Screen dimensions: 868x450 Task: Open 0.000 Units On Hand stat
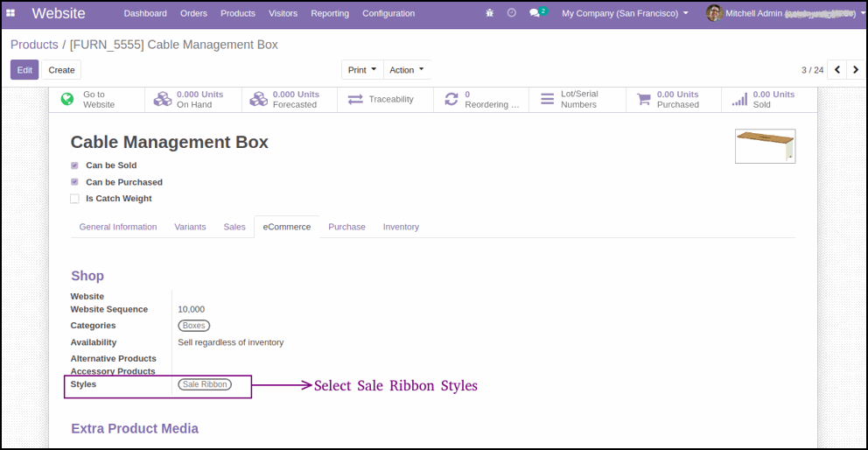[193, 99]
